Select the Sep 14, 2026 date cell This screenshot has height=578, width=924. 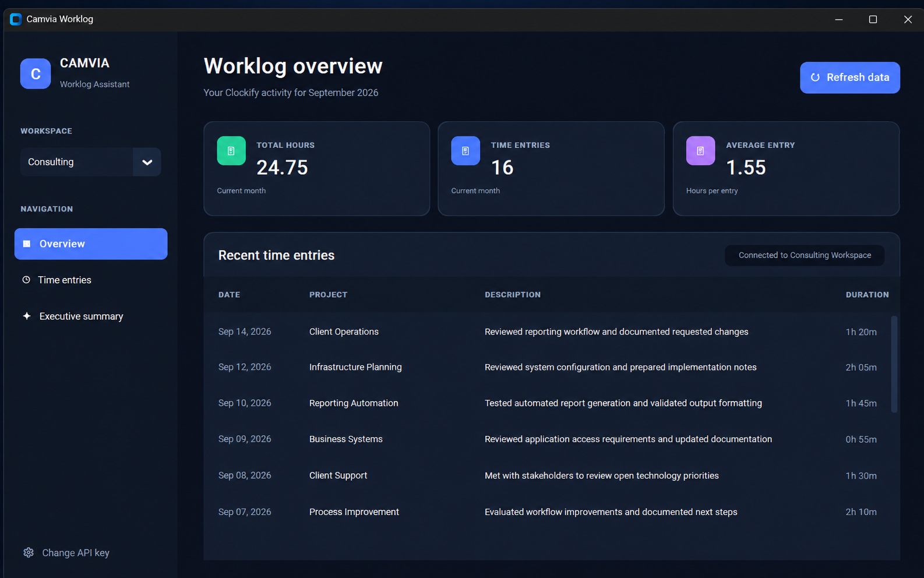click(x=245, y=332)
